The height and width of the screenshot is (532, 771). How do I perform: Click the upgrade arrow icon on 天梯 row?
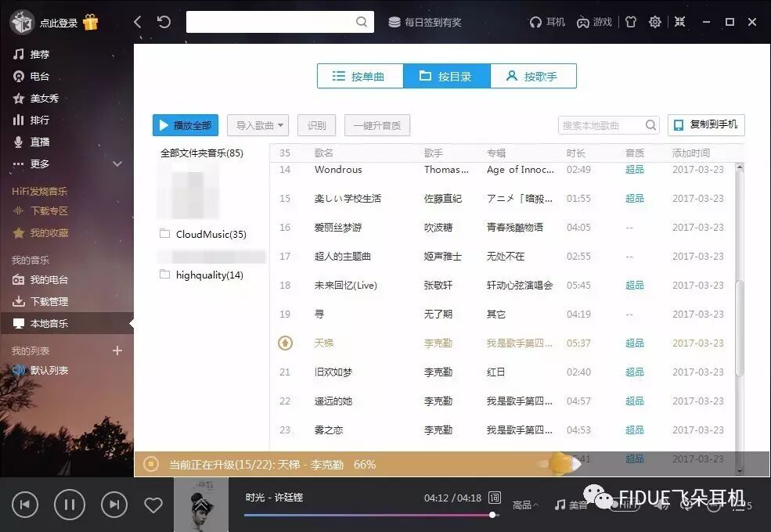click(x=285, y=343)
